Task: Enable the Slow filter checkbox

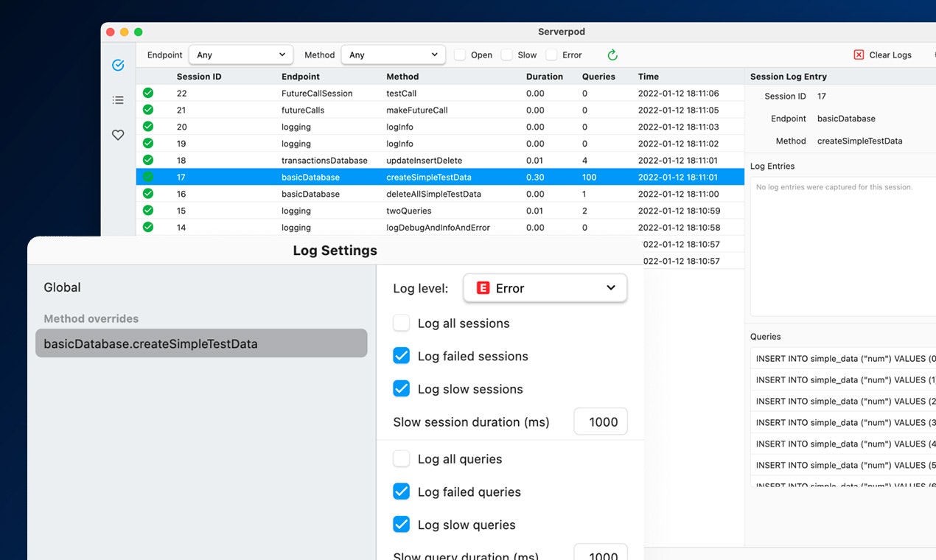Action: click(506, 55)
